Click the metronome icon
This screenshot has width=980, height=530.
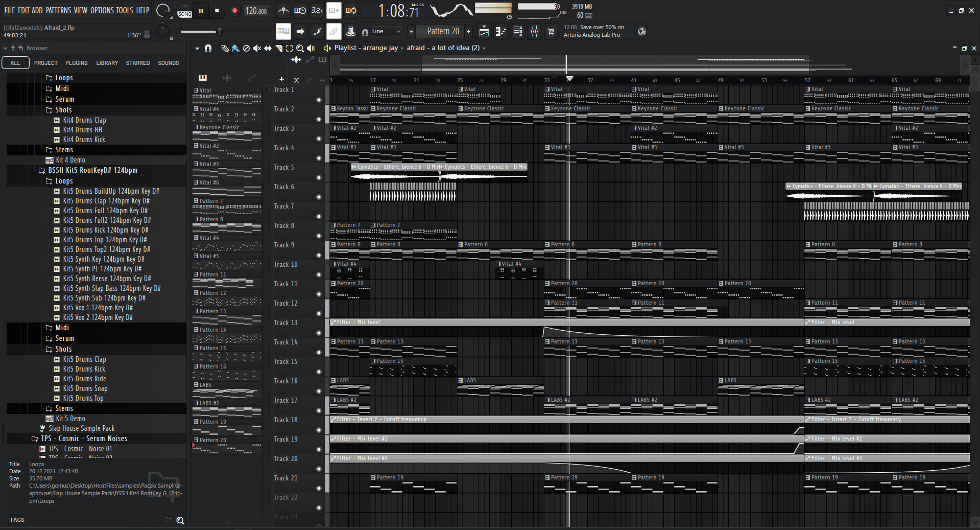tap(283, 10)
